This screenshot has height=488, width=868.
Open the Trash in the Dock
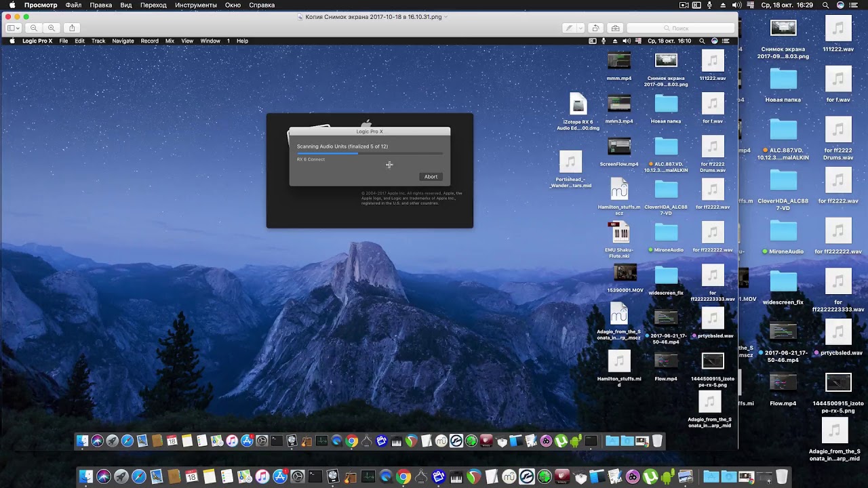pos(782,476)
